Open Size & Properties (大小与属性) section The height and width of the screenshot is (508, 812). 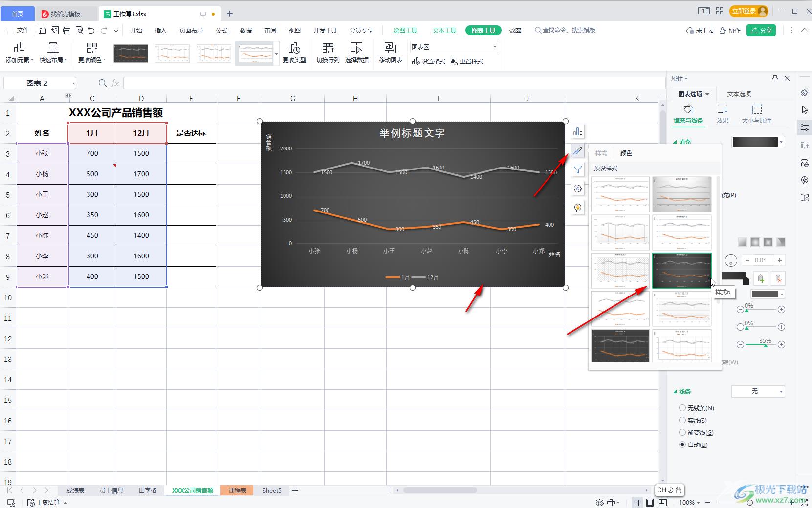[757, 114]
